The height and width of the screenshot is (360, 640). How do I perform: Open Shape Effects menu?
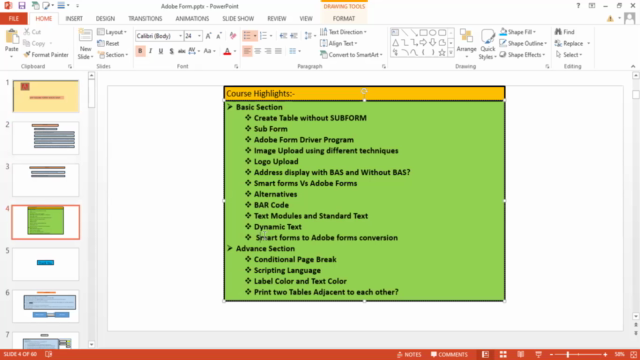(522, 55)
